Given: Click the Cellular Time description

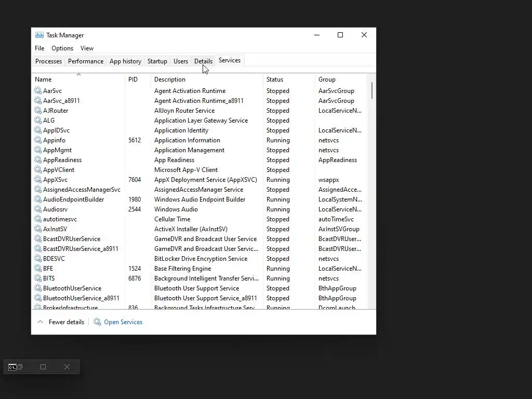Looking at the screenshot, I should coord(172,219).
